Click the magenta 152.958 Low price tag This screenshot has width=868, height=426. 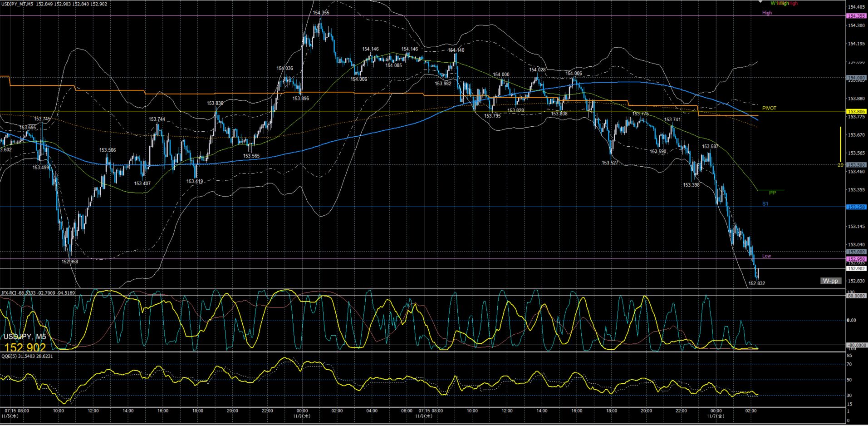[x=856, y=259]
